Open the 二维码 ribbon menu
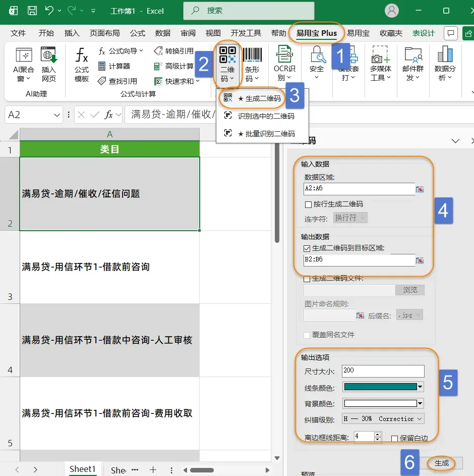The image size is (474, 476). (227, 64)
